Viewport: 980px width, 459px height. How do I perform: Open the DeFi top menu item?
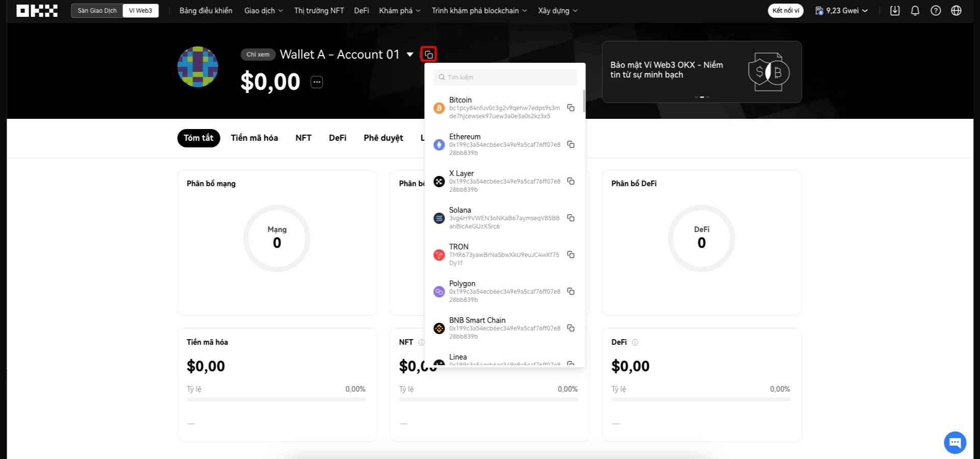pyautogui.click(x=361, y=11)
